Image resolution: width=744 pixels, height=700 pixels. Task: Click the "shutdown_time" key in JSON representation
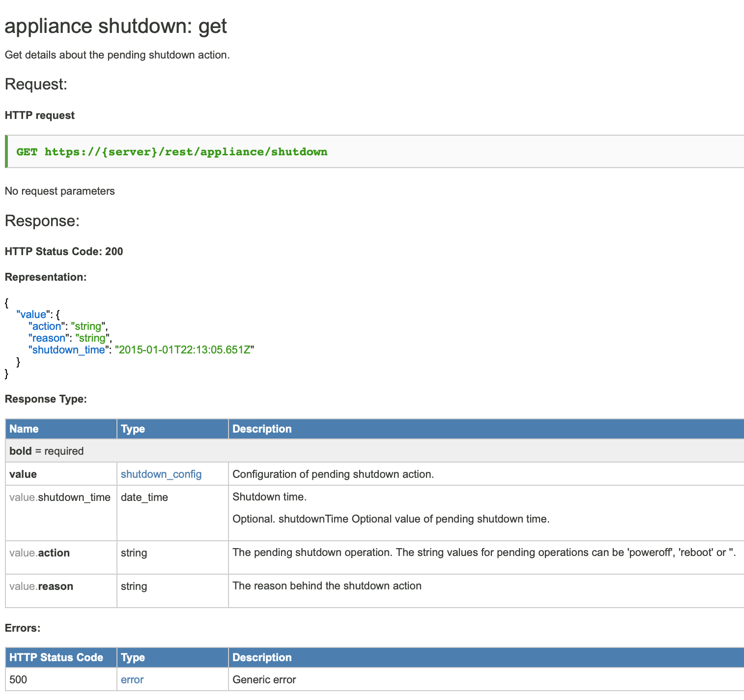pyautogui.click(x=68, y=350)
